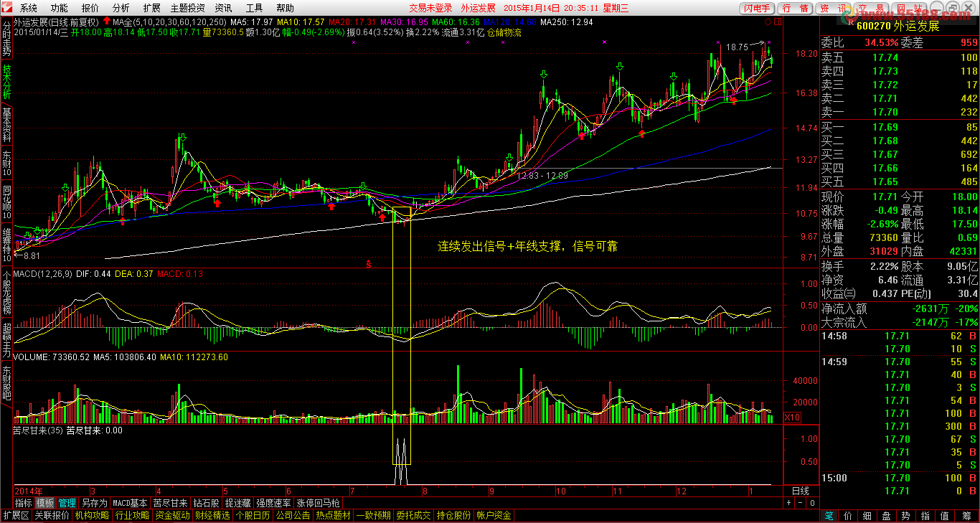Open the 帮助 menu
Image resolution: width=980 pixels, height=523 pixels.
tap(285, 9)
